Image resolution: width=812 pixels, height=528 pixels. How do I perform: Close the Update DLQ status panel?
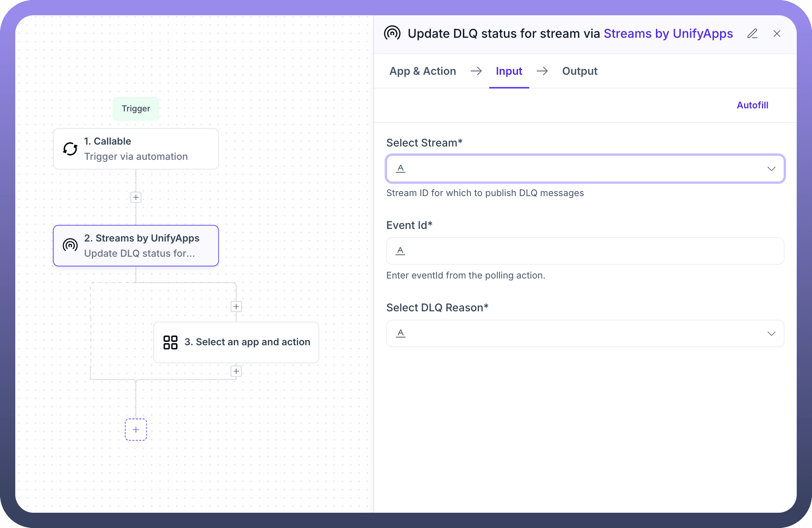[x=777, y=34]
